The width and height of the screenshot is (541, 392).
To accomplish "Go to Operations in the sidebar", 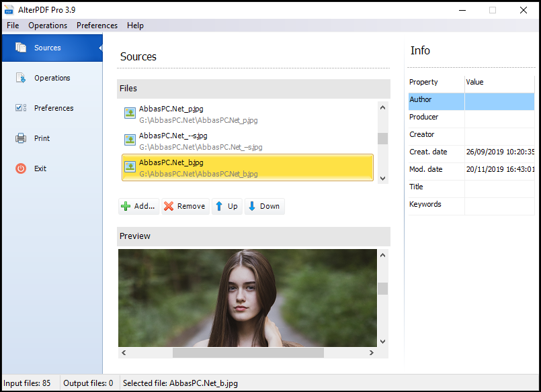I will 52,78.
